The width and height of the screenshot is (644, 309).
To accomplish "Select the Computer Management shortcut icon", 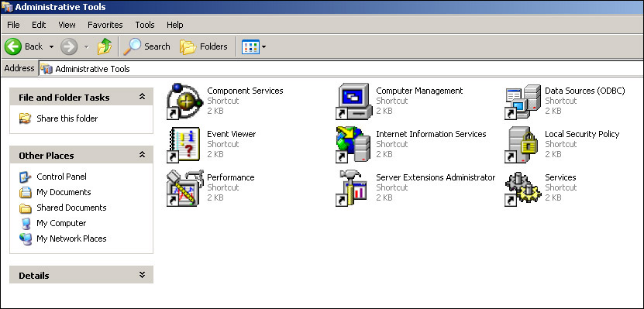I will click(354, 101).
